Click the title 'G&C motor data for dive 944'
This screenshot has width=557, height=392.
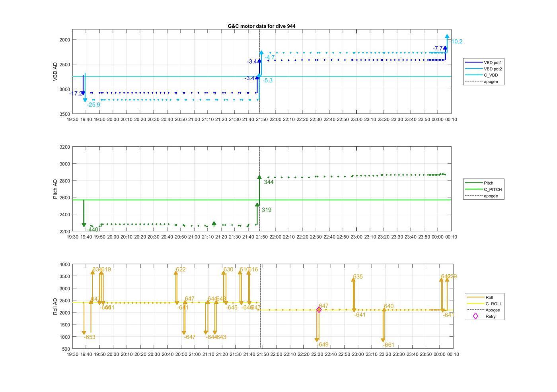(x=261, y=26)
